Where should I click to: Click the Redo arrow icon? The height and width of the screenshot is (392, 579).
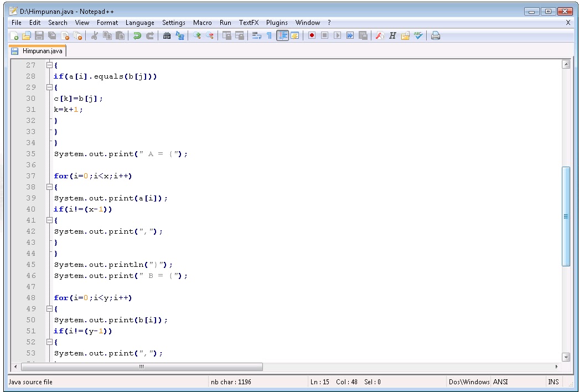coord(150,35)
